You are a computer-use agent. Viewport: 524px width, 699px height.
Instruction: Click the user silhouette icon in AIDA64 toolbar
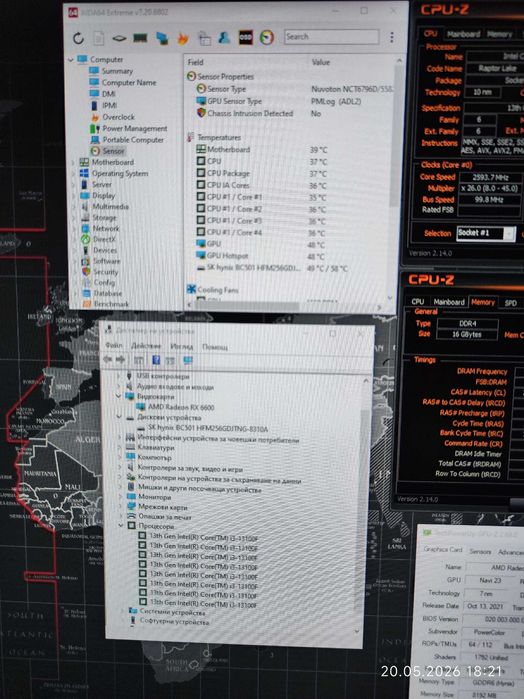click(224, 37)
